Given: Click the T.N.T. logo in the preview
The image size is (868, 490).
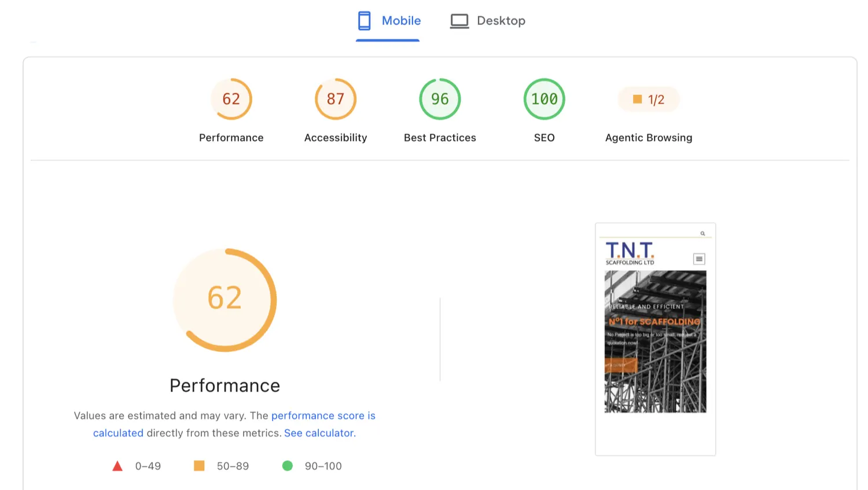Looking at the screenshot, I should pyautogui.click(x=630, y=253).
